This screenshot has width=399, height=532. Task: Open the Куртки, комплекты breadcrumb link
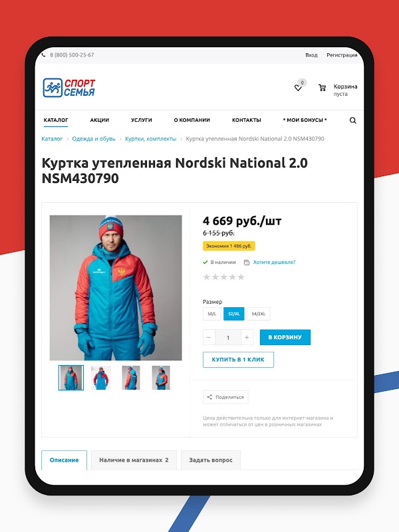click(151, 139)
